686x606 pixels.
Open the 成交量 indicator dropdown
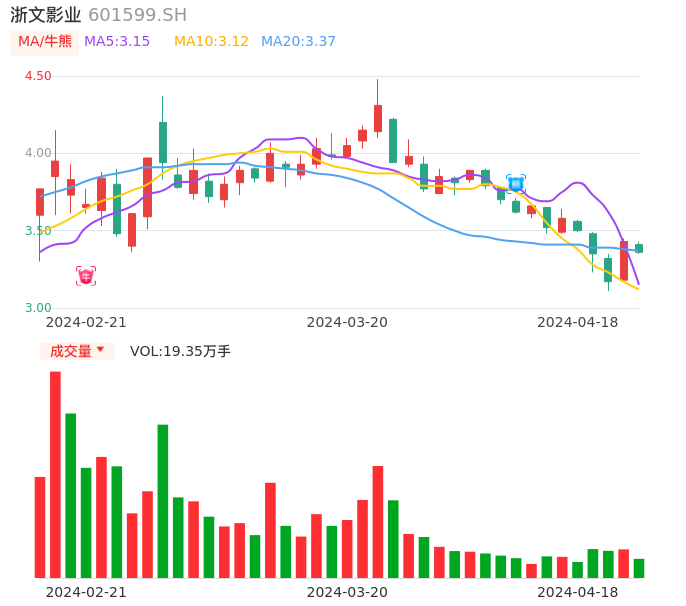tap(77, 351)
